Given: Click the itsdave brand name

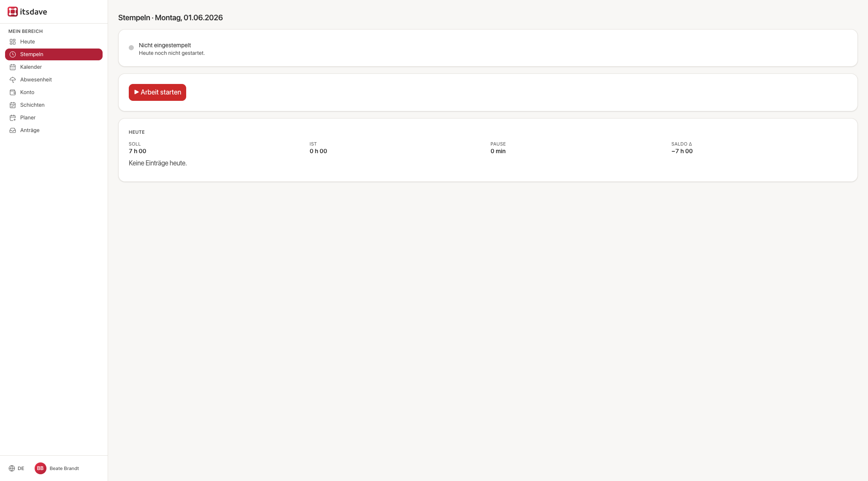Looking at the screenshot, I should [33, 12].
